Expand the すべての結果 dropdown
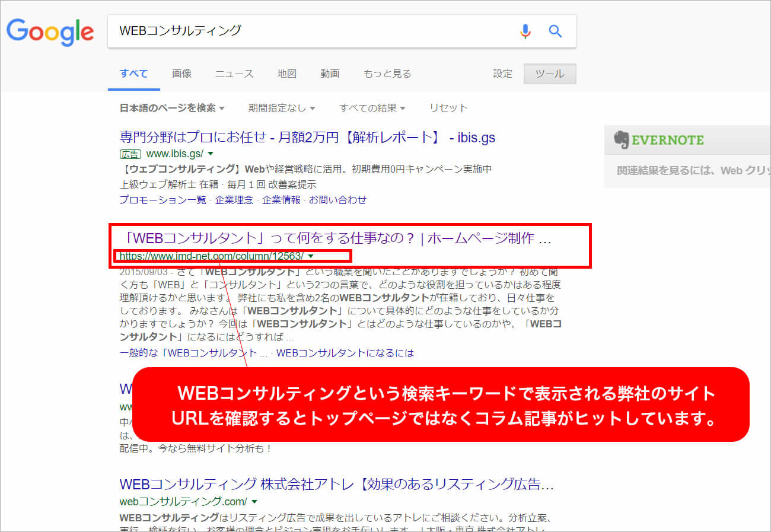 372,108
